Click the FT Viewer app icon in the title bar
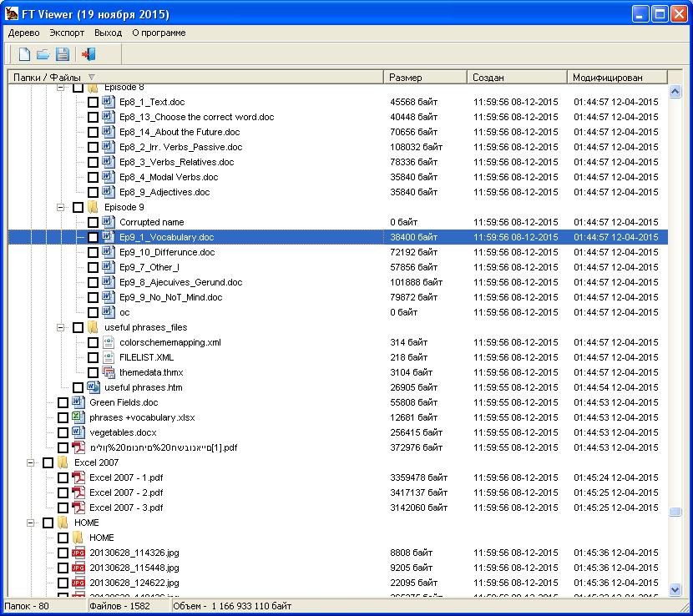Viewport: 693px width, 616px height. (12, 13)
